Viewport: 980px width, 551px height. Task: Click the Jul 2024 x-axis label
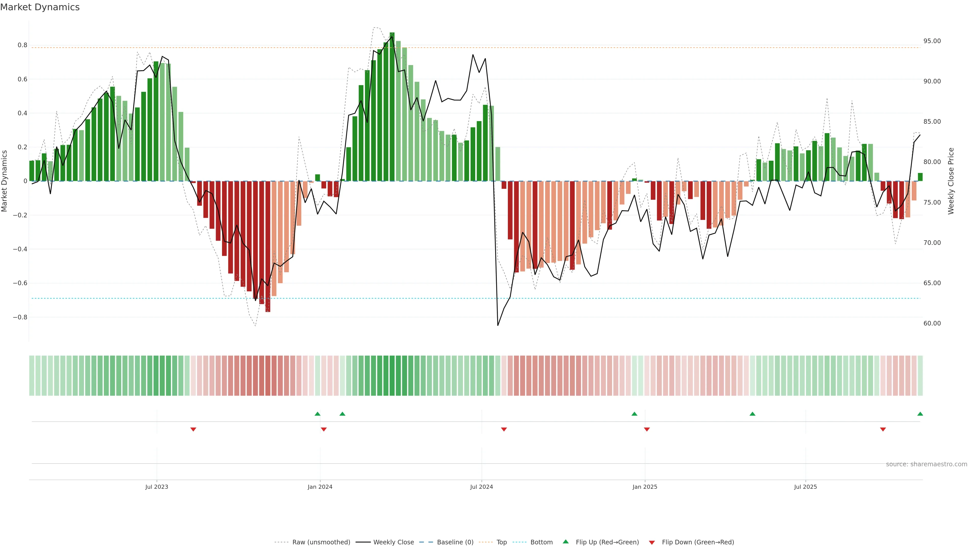coord(481,487)
